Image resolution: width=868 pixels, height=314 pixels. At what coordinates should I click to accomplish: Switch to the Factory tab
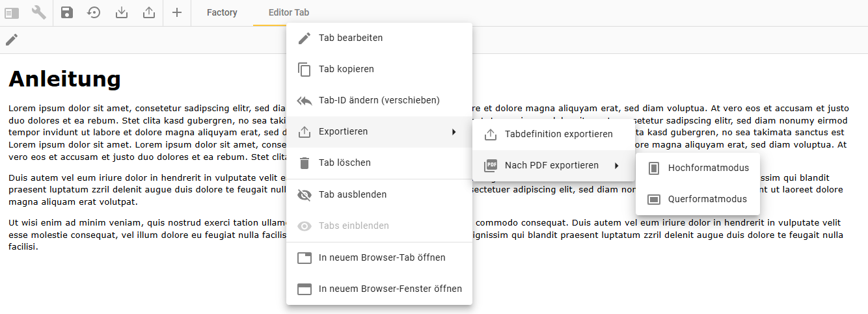(222, 12)
